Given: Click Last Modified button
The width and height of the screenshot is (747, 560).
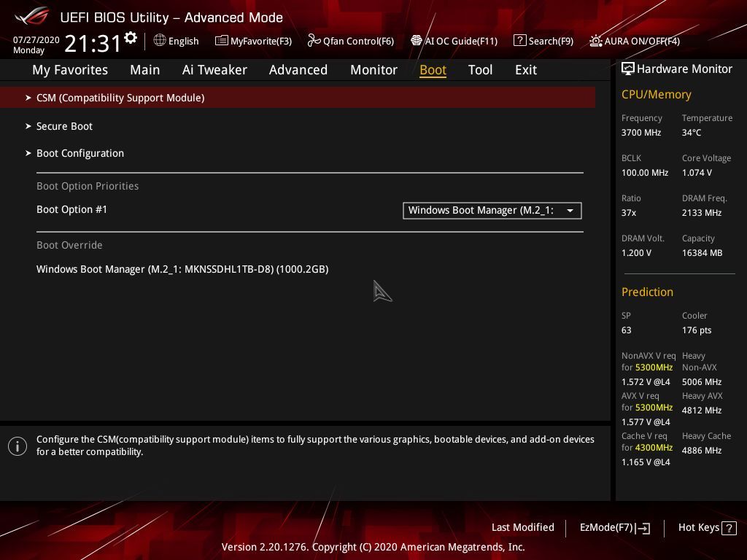Looking at the screenshot, I should click(x=522, y=528).
